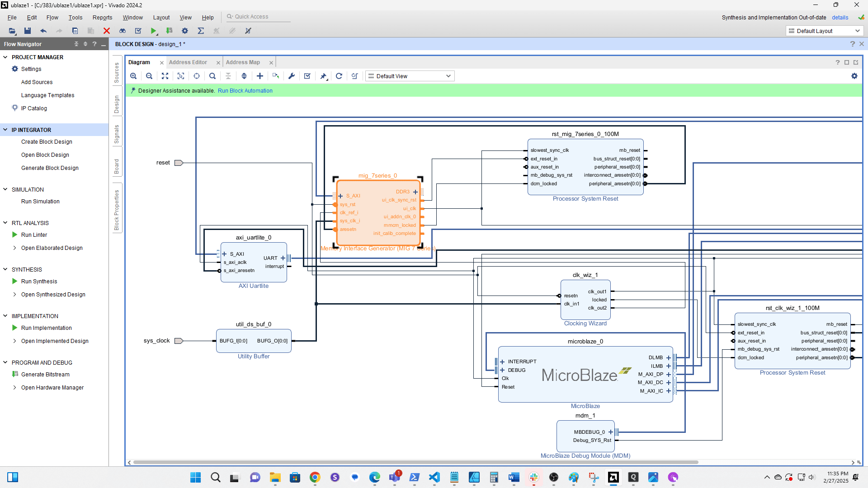Screen dimensions: 868x488
Task: Click the zoom fit icon
Action: (165, 76)
